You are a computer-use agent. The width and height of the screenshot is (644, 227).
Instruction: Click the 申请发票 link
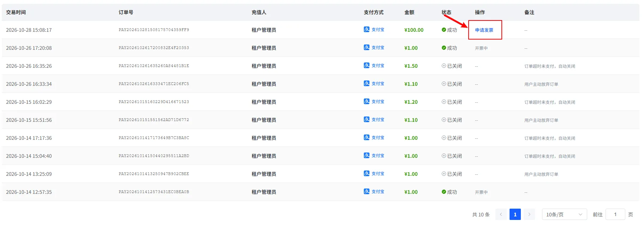pos(484,30)
